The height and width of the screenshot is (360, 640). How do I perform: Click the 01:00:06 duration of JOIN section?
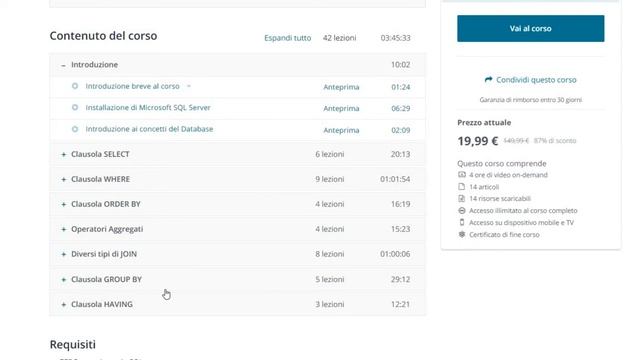[x=395, y=254]
